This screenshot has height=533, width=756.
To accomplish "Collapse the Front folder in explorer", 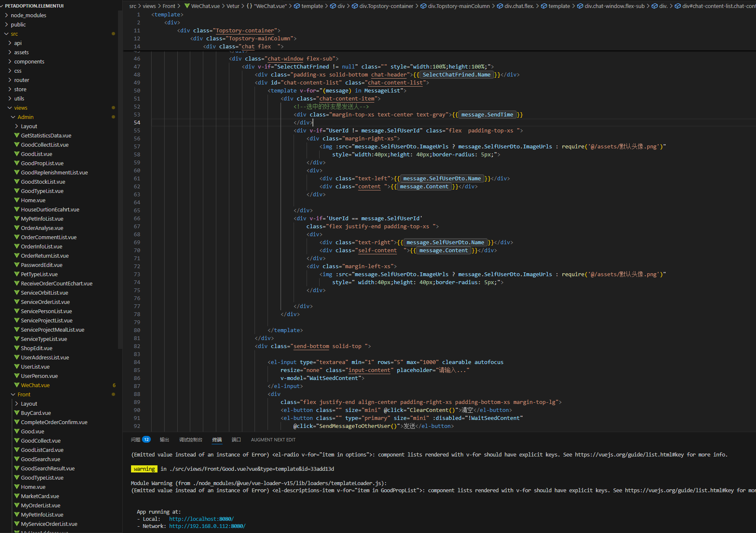I will pyautogui.click(x=13, y=394).
